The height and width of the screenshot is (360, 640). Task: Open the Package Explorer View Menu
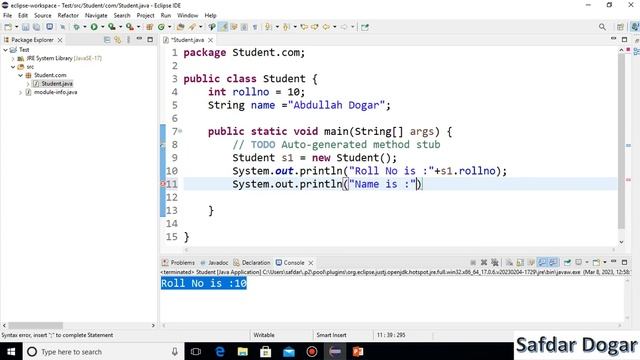click(129, 40)
